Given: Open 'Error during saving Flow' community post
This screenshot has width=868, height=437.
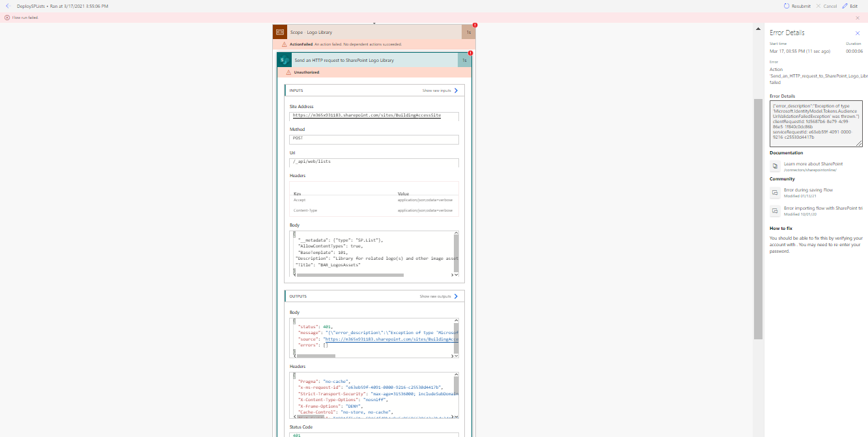Looking at the screenshot, I should tap(808, 190).
